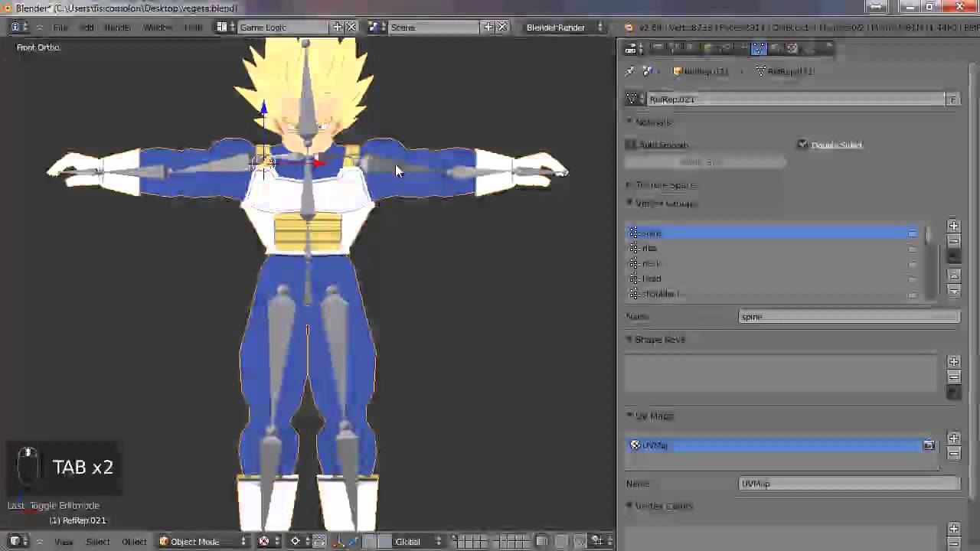Open the File menu

pos(60,28)
